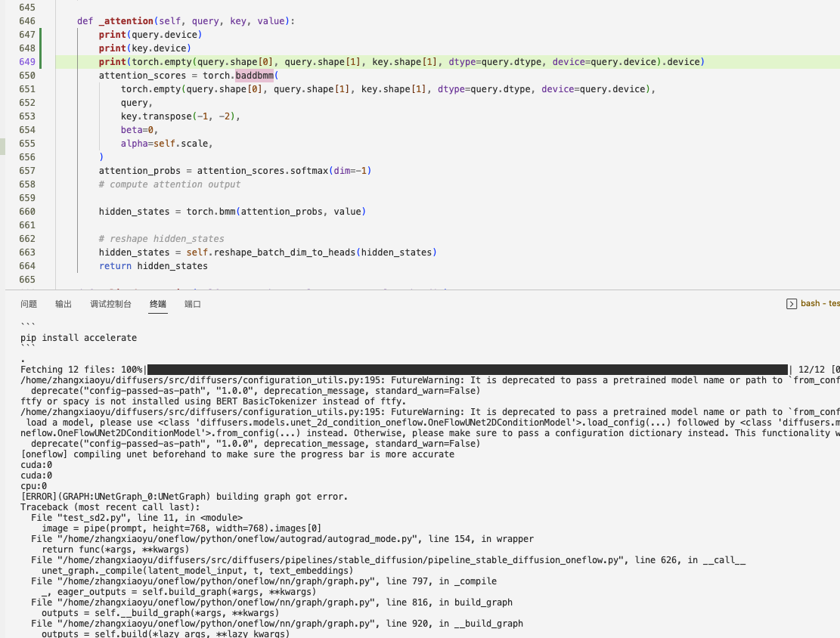Click line number 646 in the editor
Viewport: 840px width, 638px height.
27,20
